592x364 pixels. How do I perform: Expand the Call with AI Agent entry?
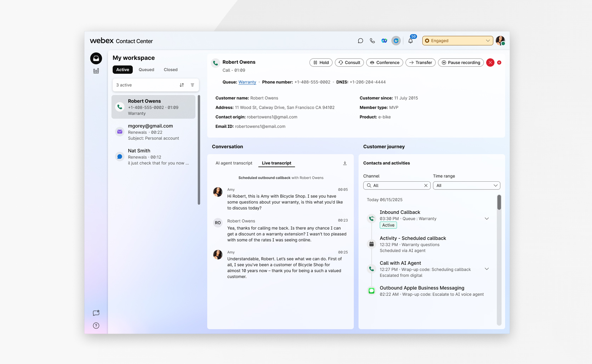486,269
